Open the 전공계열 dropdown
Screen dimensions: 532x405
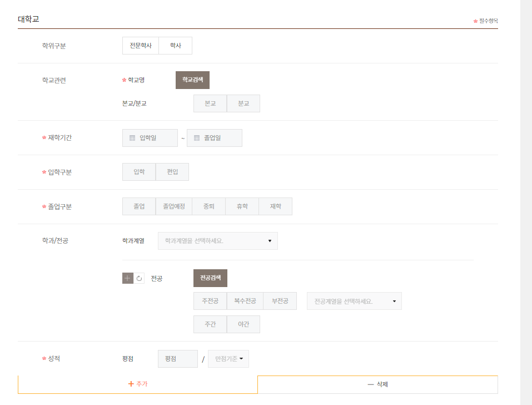click(x=354, y=301)
